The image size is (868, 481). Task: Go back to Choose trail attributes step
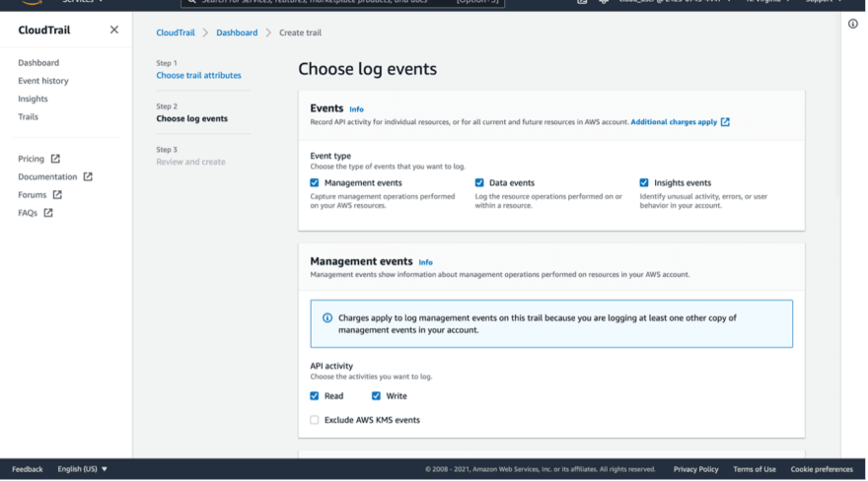pos(198,75)
